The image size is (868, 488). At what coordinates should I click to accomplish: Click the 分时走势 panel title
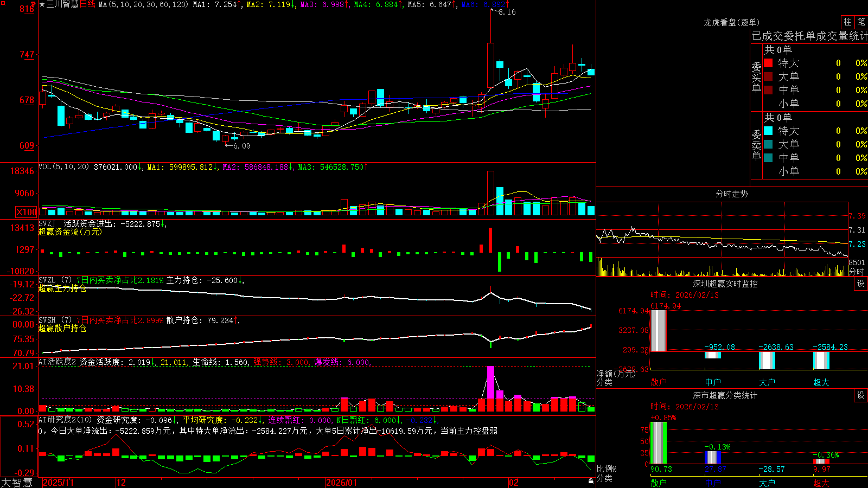tap(731, 194)
